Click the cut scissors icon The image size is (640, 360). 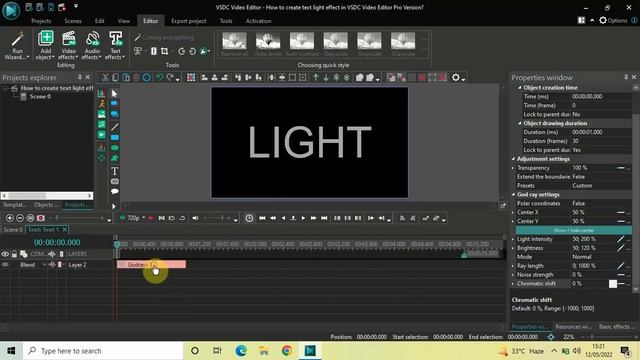coord(105,78)
